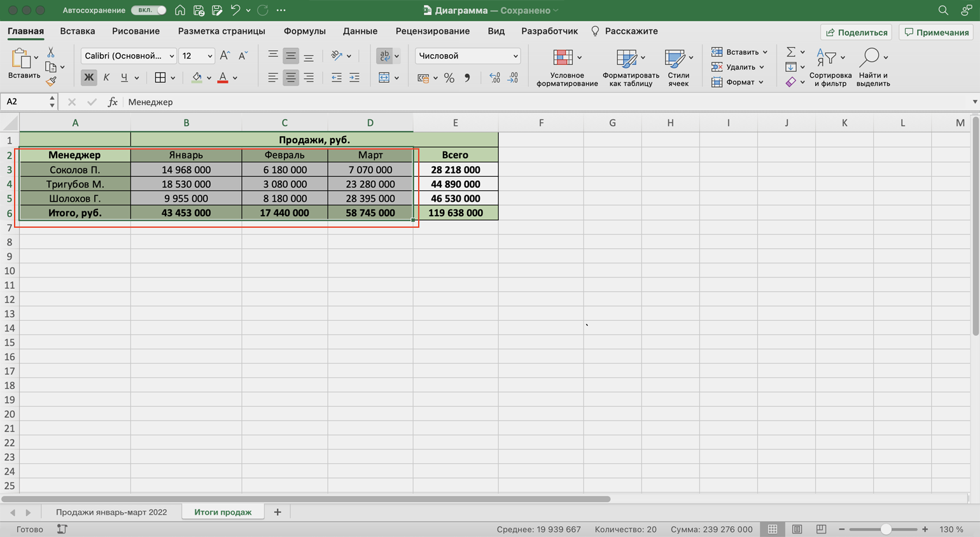Click the insert function fx icon
This screenshot has height=537, width=980.
(x=113, y=102)
